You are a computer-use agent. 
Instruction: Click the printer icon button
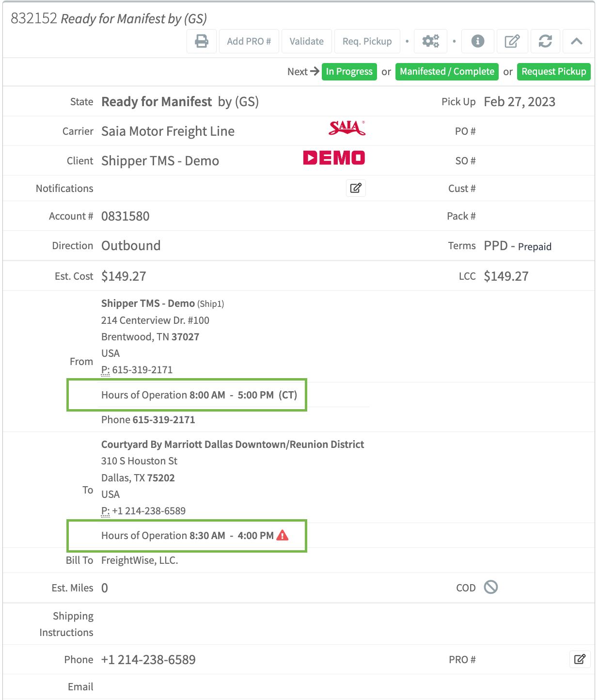201,41
